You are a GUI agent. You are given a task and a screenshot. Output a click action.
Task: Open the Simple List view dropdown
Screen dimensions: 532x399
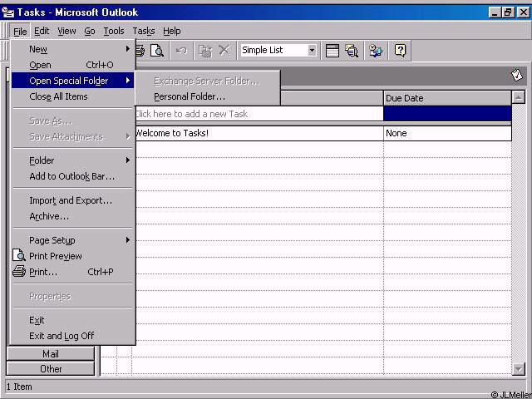pyautogui.click(x=312, y=51)
